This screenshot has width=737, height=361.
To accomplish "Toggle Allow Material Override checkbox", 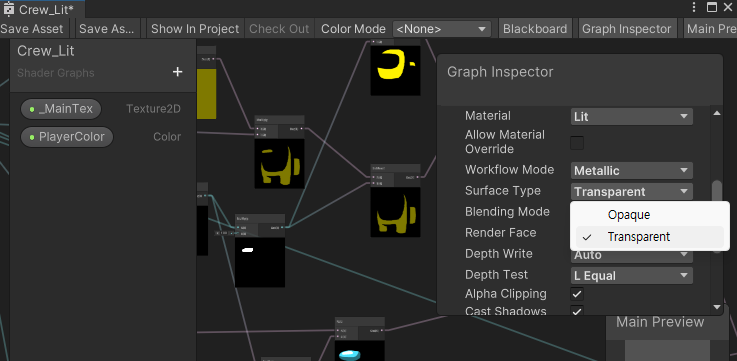I will click(577, 142).
